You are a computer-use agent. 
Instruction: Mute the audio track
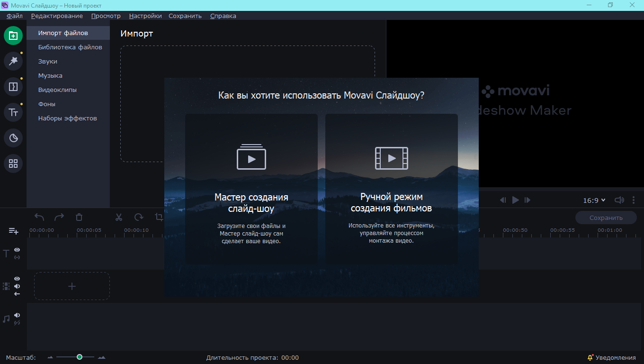click(17, 315)
